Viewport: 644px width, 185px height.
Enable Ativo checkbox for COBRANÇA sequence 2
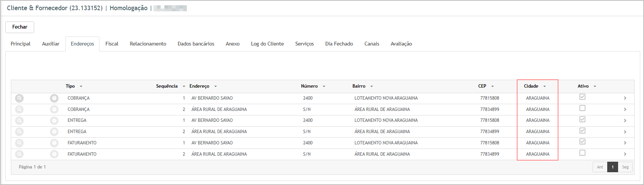click(582, 108)
